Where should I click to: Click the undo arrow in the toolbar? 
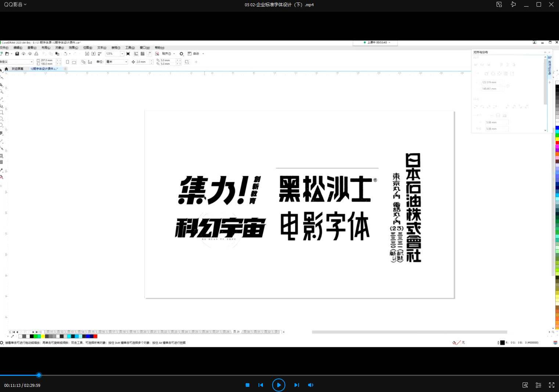[65, 54]
